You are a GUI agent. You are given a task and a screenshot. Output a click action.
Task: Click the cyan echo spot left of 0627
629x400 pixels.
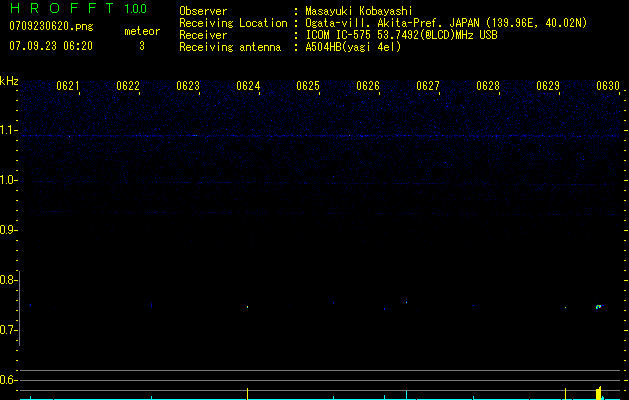[x=406, y=302]
